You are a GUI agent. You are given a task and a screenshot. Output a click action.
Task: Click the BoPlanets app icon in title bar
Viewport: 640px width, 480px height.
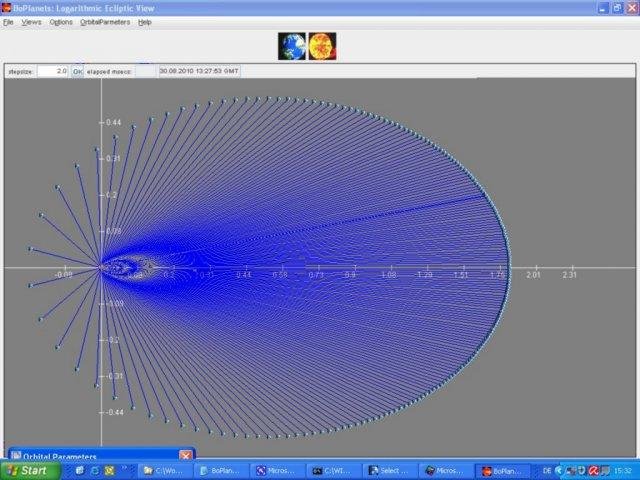pyautogui.click(x=7, y=7)
